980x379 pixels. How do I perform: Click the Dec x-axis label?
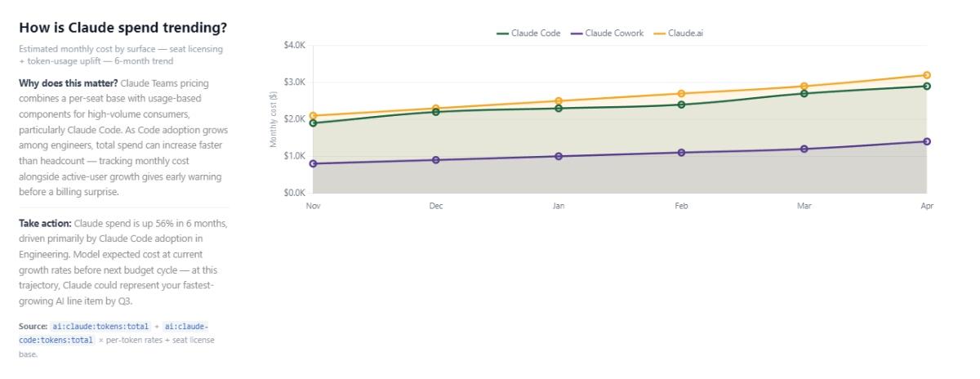pos(436,206)
